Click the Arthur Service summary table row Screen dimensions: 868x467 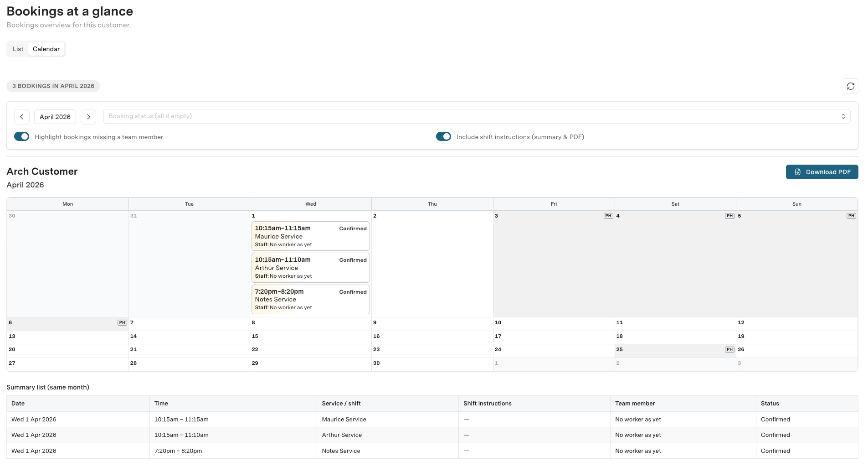tap(342, 435)
